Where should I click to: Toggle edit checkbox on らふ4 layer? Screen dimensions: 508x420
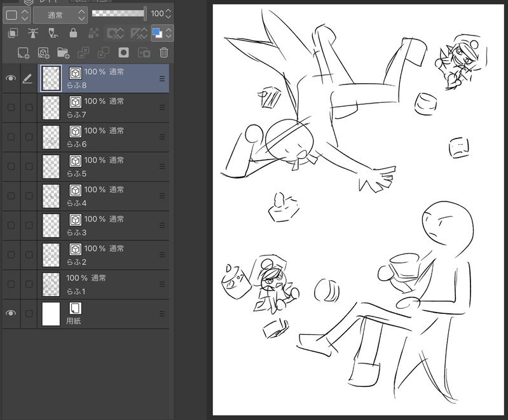coord(29,196)
